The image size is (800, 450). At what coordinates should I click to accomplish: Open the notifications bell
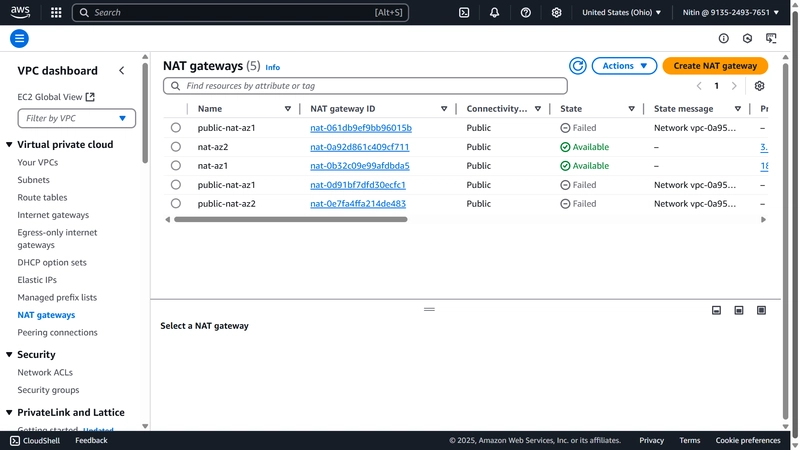coord(494,13)
